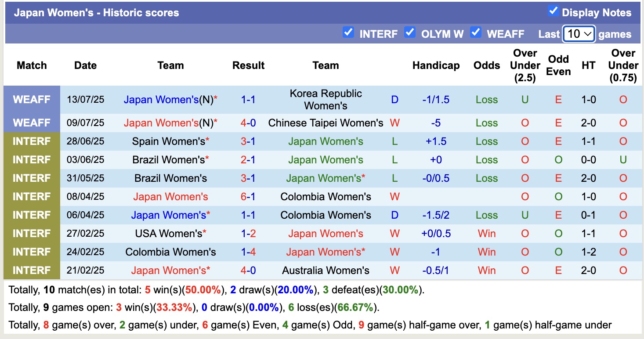Image resolution: width=644 pixels, height=339 pixels.
Task: Open Korea Republic Women's team link
Action: click(x=326, y=100)
